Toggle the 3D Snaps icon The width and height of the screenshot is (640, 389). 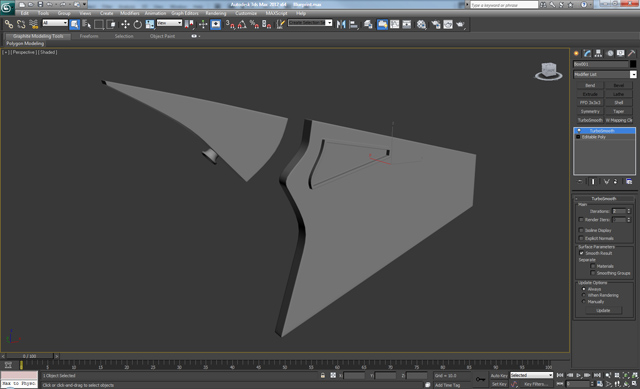(x=230, y=24)
